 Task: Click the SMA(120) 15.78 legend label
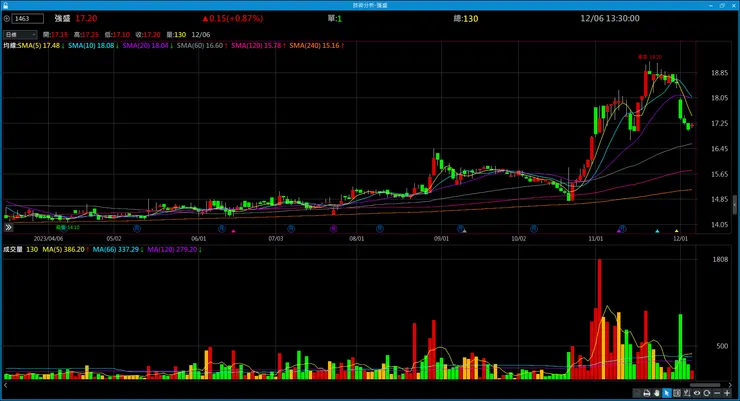pyautogui.click(x=258, y=46)
